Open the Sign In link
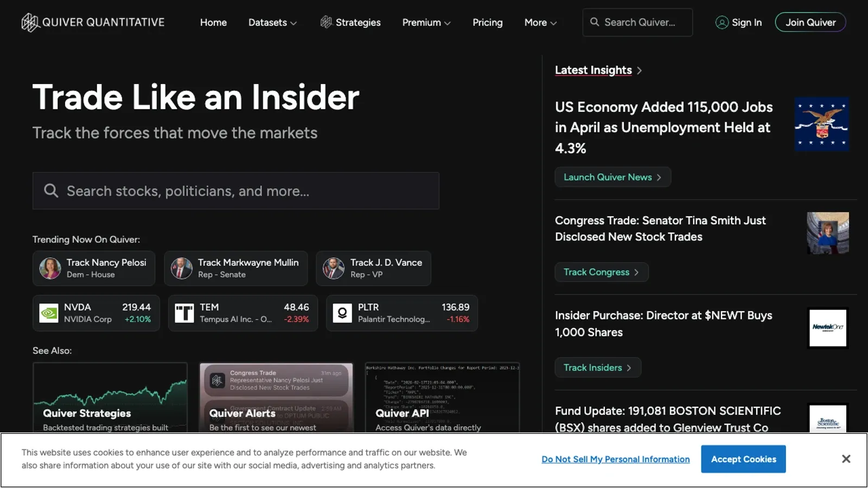This screenshot has height=488, width=868. click(746, 22)
